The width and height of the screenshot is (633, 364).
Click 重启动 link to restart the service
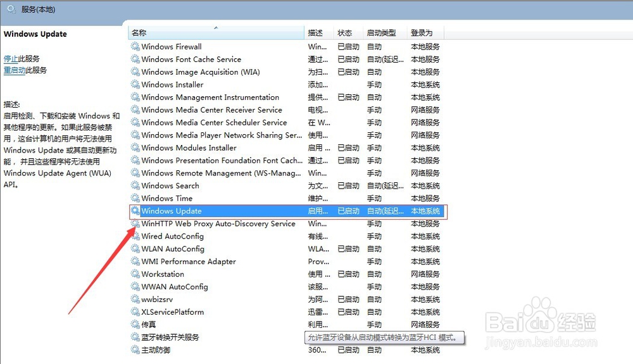15,70
